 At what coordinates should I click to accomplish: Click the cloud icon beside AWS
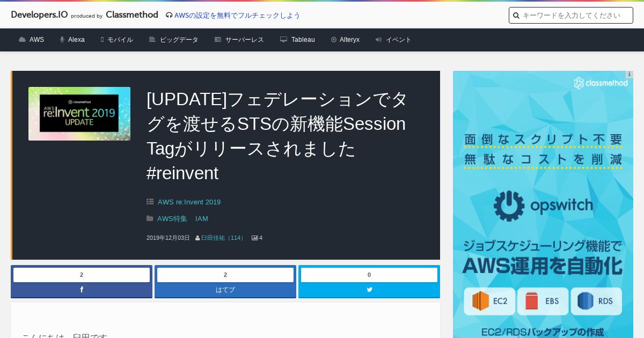click(x=22, y=40)
